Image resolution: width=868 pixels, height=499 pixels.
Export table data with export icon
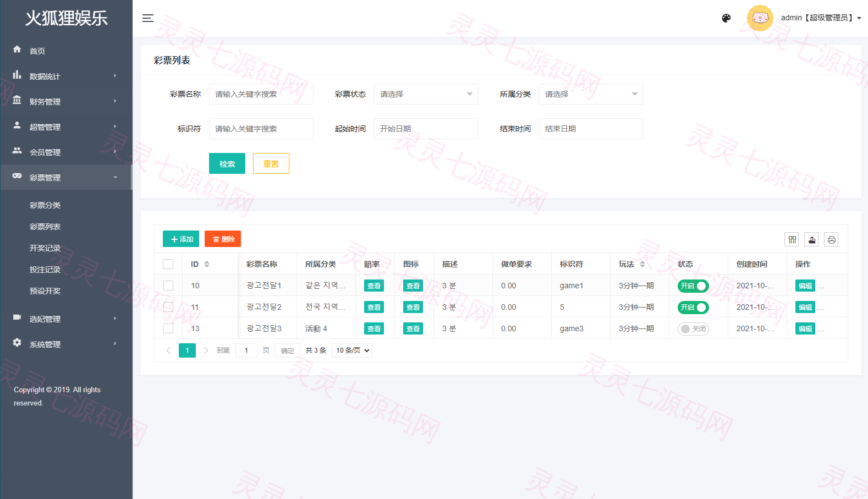click(811, 239)
